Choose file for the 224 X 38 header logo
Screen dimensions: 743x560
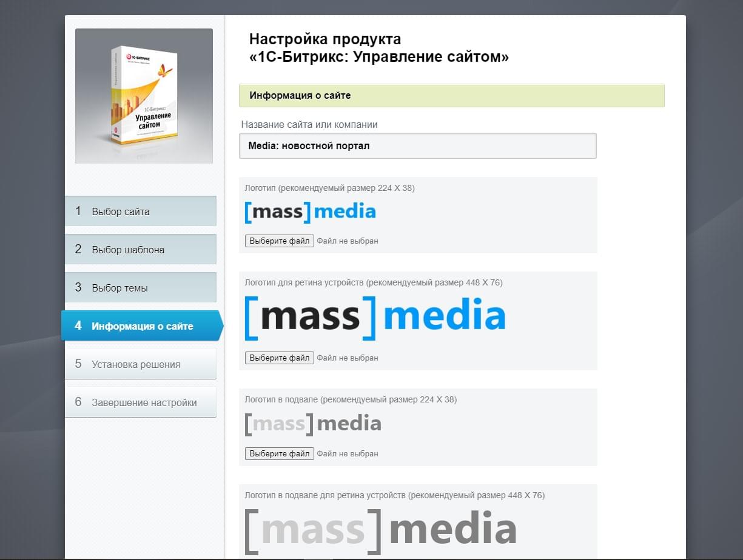(280, 241)
